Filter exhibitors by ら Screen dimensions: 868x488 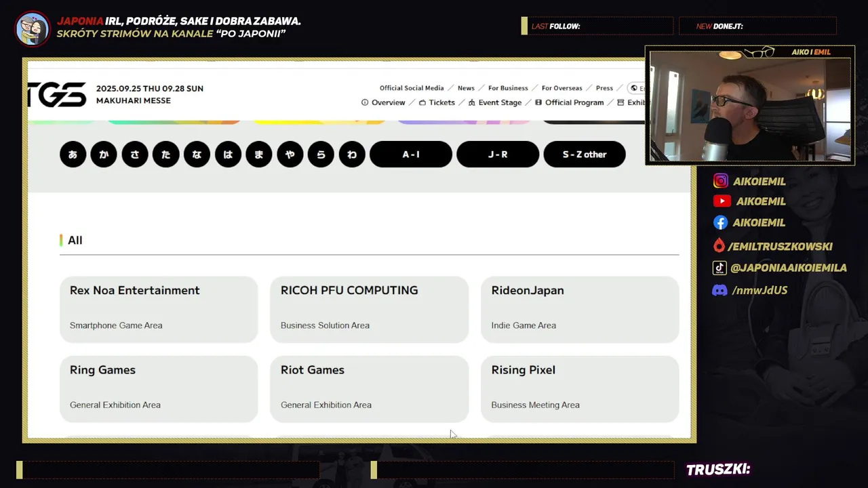[321, 155]
